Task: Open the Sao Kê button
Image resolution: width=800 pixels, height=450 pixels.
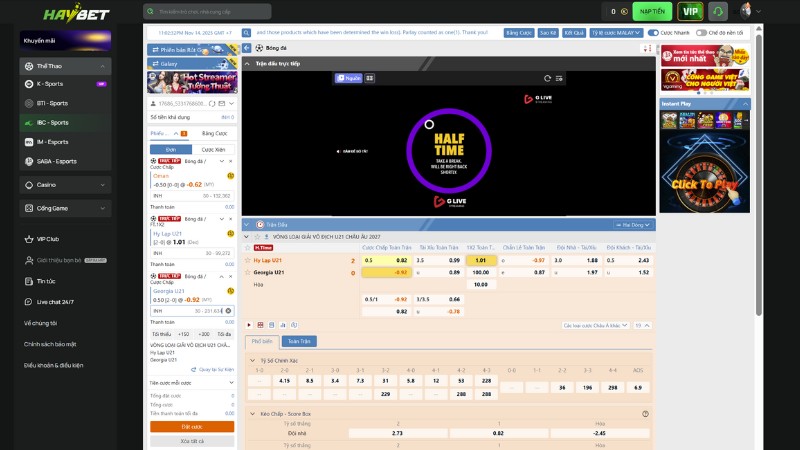Action: click(x=548, y=33)
